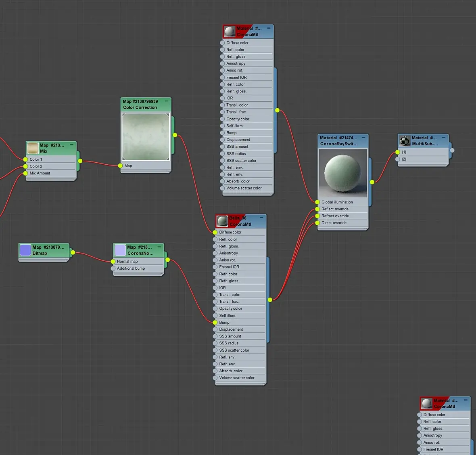
Task: Click Bella_36 Displacement input socket
Action: [x=215, y=329]
